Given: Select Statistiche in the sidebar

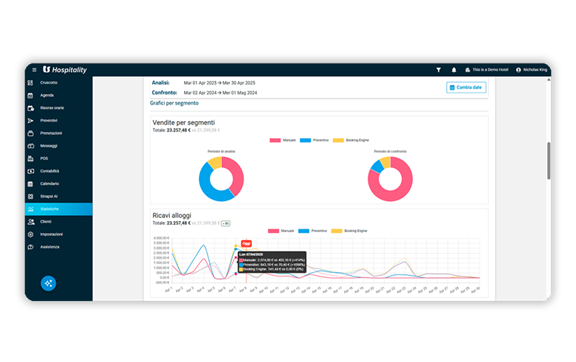Looking at the screenshot, I should click(x=58, y=209).
